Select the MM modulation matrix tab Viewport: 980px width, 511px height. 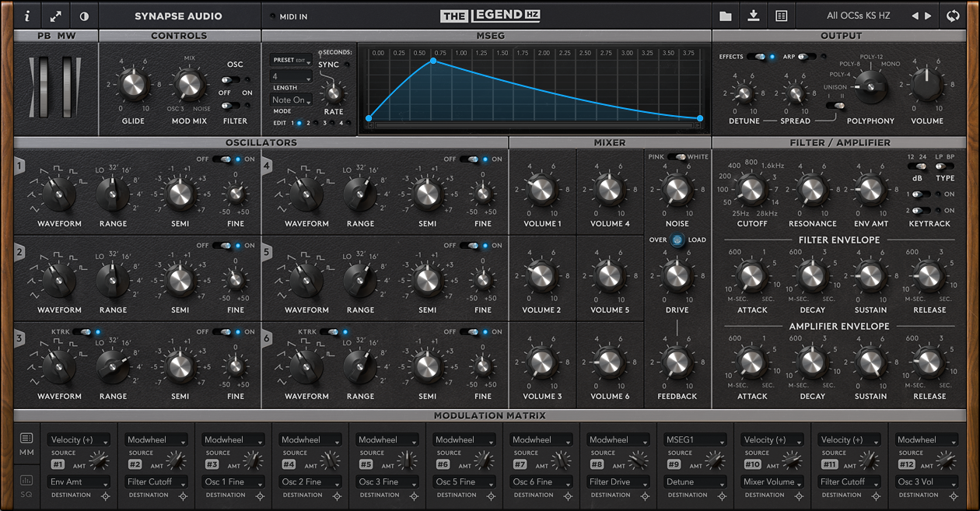pyautogui.click(x=26, y=443)
